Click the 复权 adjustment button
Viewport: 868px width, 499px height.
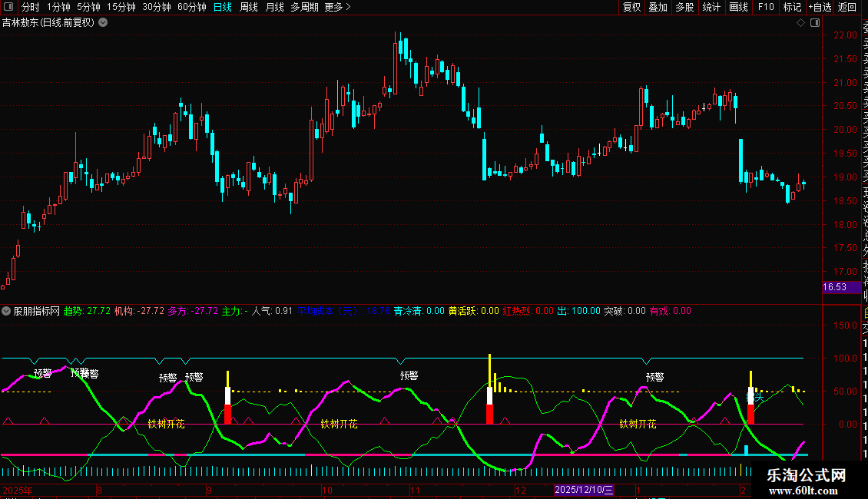pyautogui.click(x=631, y=7)
